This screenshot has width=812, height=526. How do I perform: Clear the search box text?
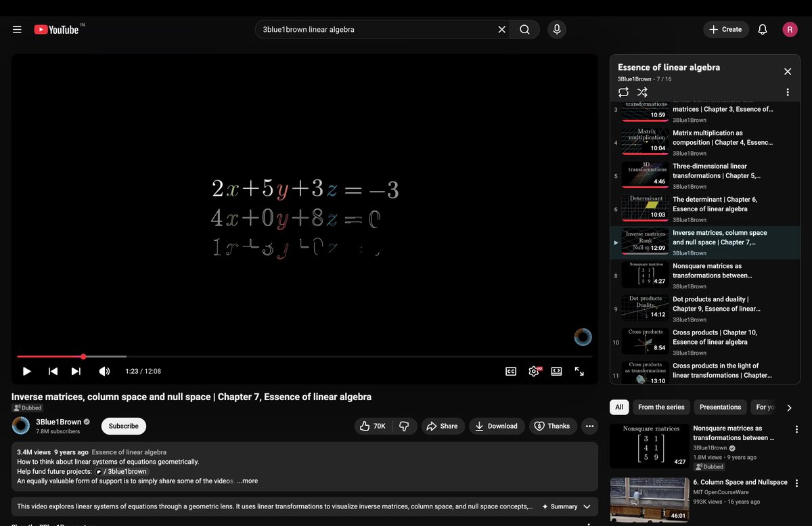[x=501, y=30]
